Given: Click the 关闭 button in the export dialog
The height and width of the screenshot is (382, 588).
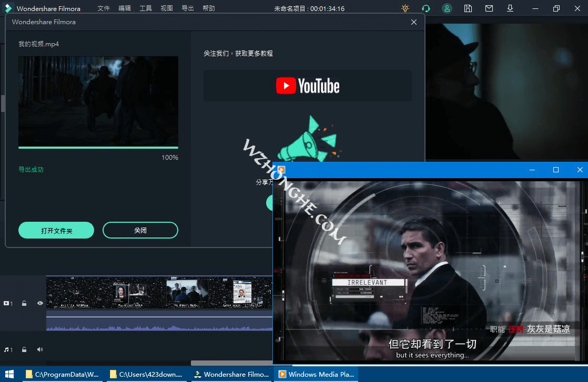Looking at the screenshot, I should [x=140, y=230].
